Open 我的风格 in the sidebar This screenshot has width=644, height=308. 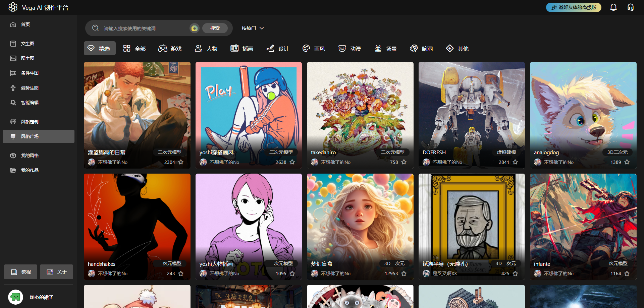pyautogui.click(x=39, y=156)
